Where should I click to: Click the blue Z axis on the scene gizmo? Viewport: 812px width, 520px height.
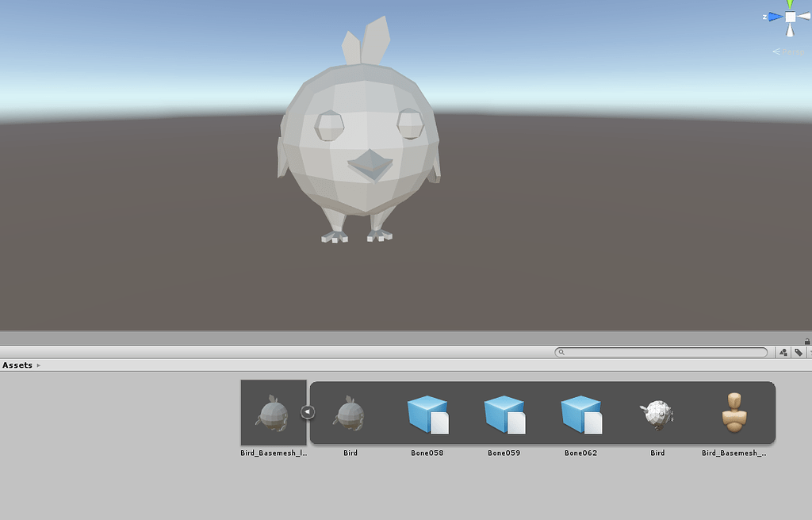click(x=773, y=16)
